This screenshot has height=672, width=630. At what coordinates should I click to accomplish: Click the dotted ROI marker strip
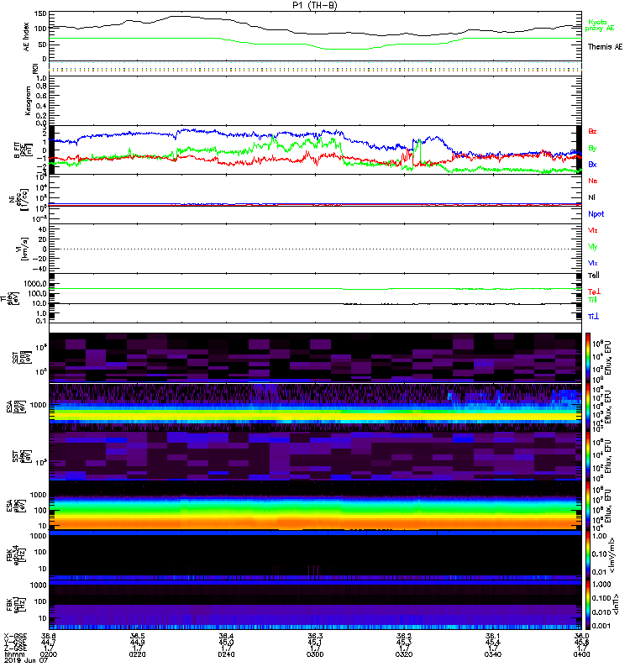[x=316, y=68]
